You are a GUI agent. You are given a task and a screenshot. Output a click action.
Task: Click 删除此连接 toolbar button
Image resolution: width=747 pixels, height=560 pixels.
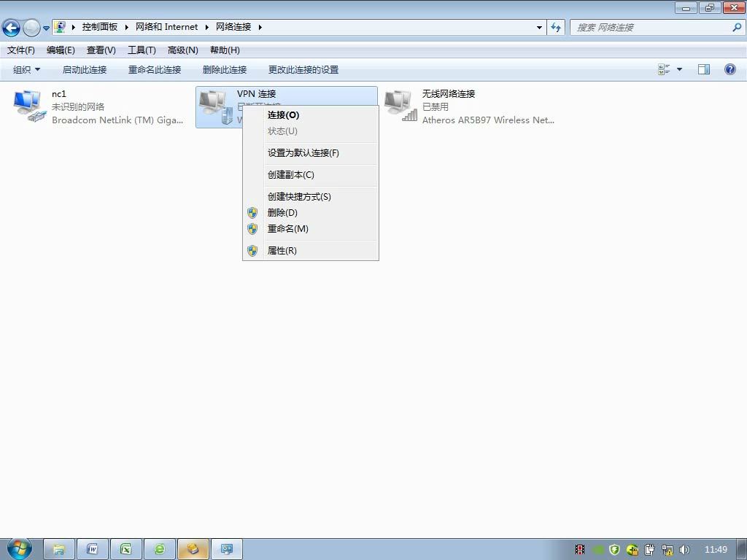click(225, 69)
